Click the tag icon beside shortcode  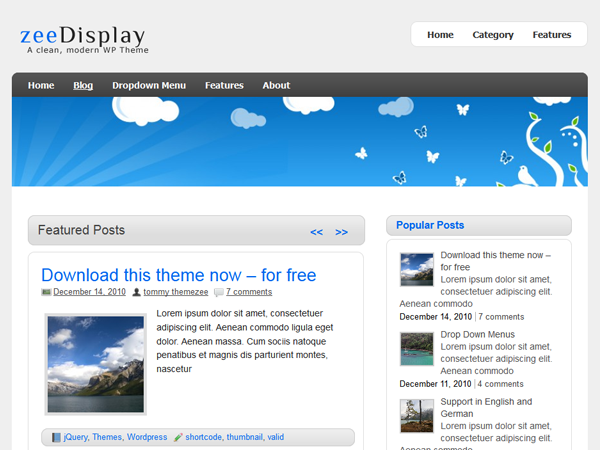178,437
